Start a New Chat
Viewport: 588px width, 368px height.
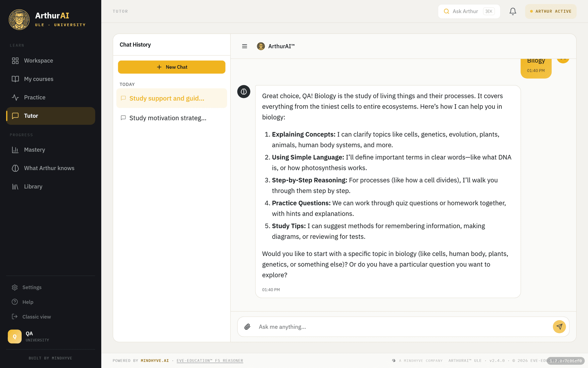click(x=171, y=67)
